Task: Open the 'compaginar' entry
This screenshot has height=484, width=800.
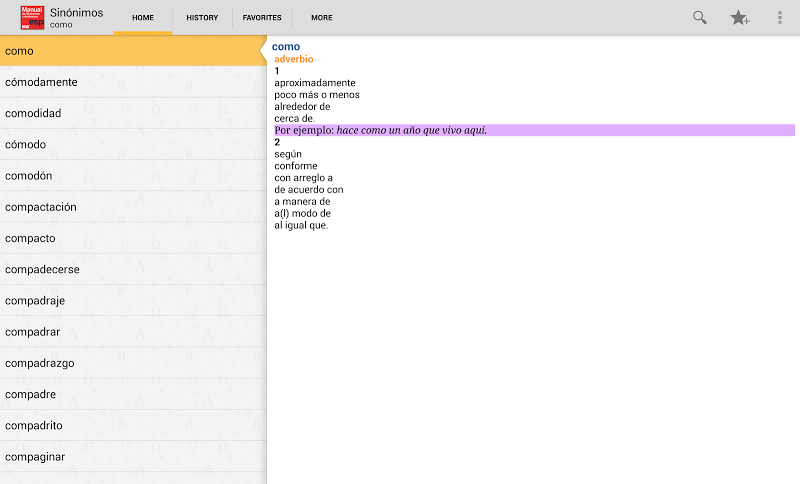Action: pyautogui.click(x=133, y=457)
